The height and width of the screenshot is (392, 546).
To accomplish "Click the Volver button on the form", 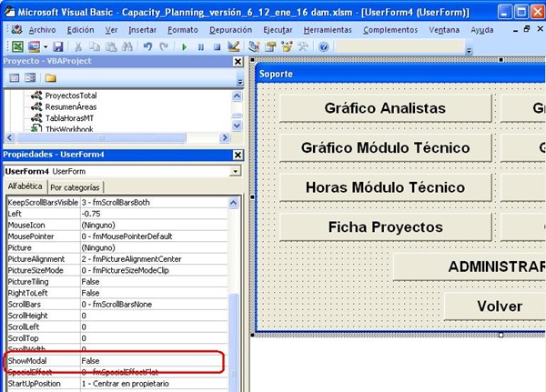I will [x=495, y=307].
